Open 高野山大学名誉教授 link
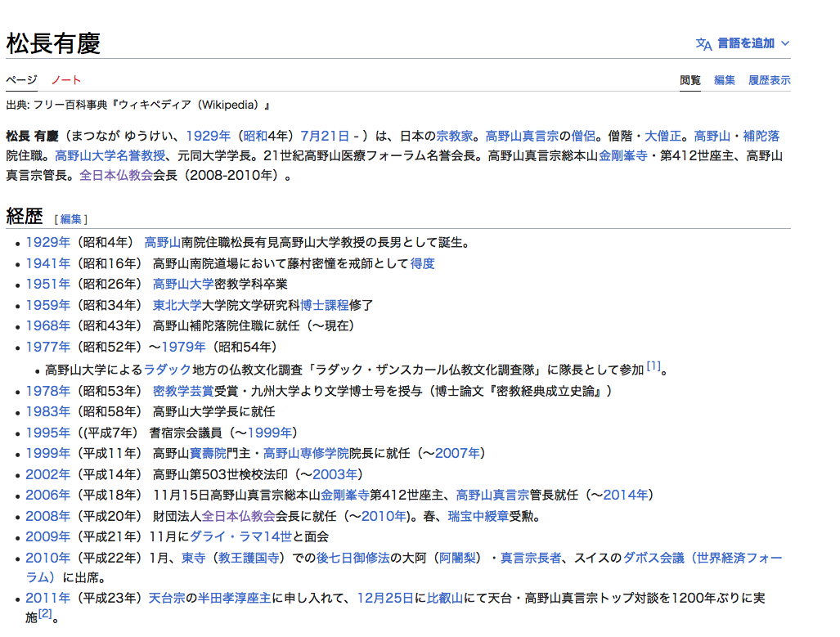840x637 pixels. pos(110,156)
